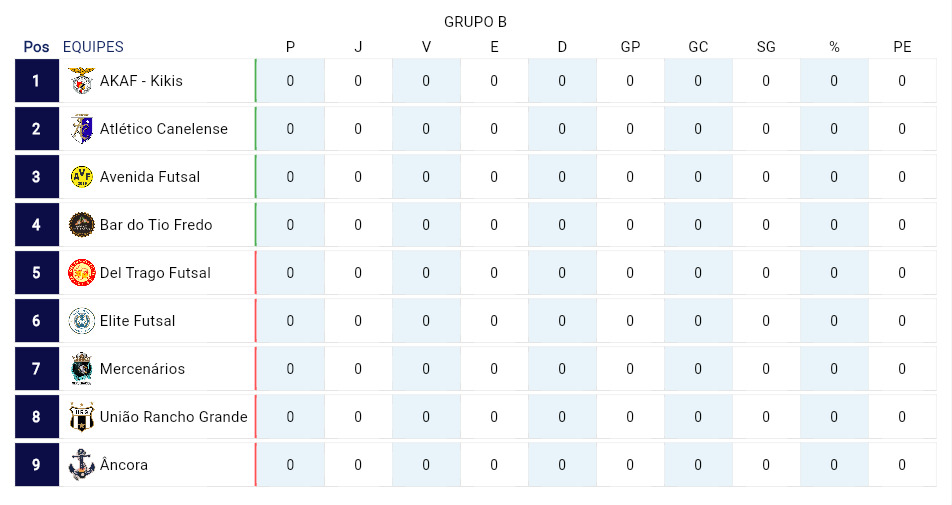This screenshot has height=505, width=952.
Task: Select the GRUPO B heading
Action: point(475,22)
